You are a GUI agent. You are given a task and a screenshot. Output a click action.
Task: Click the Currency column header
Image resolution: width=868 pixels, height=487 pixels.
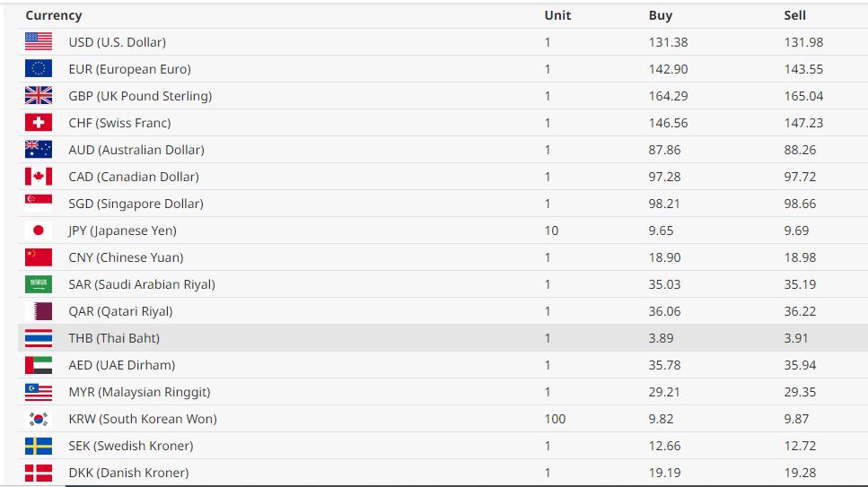coord(54,15)
